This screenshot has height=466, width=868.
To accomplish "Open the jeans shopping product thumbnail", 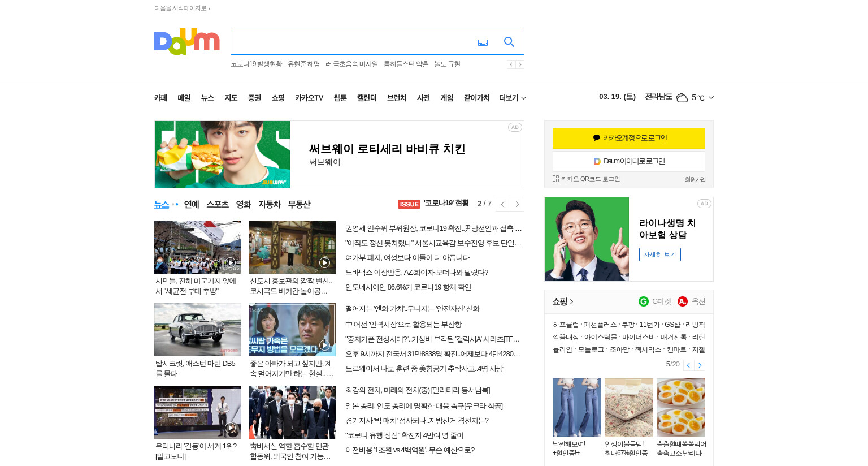I will pyautogui.click(x=577, y=408).
